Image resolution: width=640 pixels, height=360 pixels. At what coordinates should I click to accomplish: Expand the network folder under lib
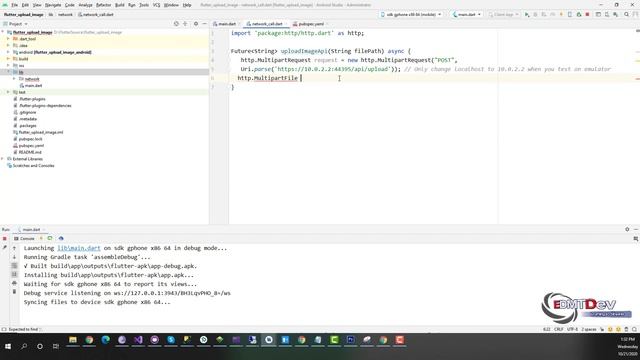pyautogui.click(x=14, y=79)
